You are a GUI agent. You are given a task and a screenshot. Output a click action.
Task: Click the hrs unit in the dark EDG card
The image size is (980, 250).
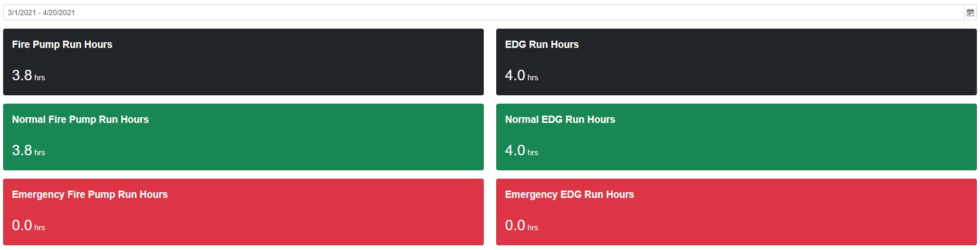click(533, 78)
